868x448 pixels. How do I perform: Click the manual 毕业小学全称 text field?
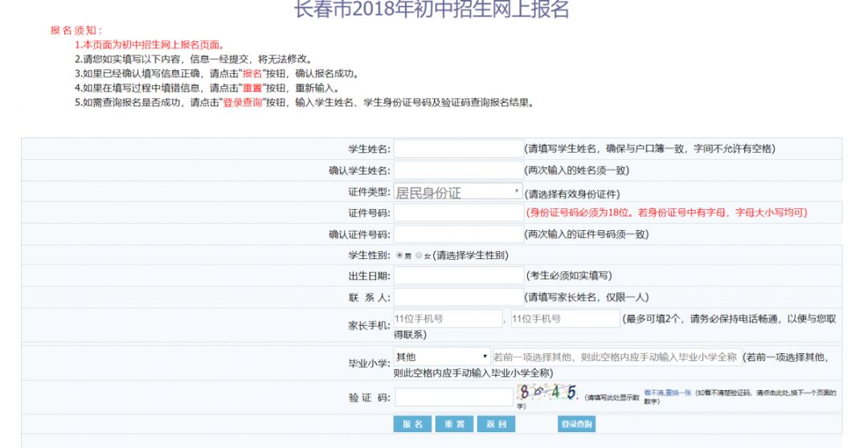[616, 356]
